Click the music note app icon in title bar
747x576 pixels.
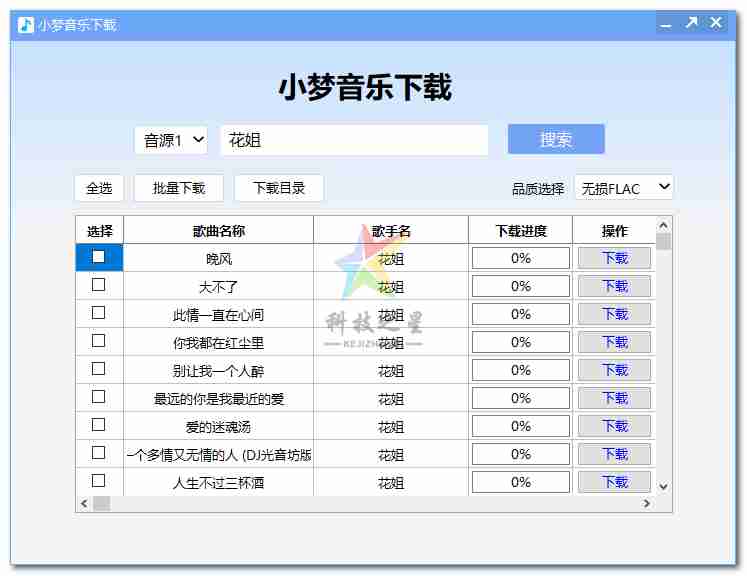[26, 24]
